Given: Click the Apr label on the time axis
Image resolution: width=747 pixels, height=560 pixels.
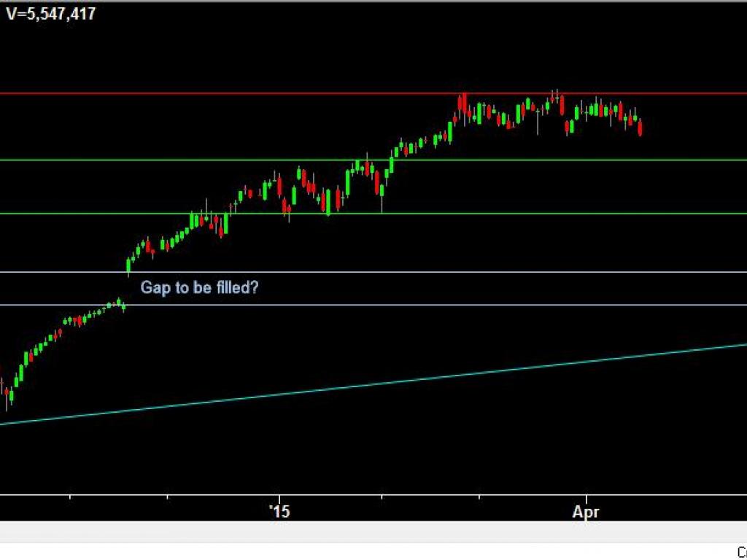Looking at the screenshot, I should click(585, 513).
